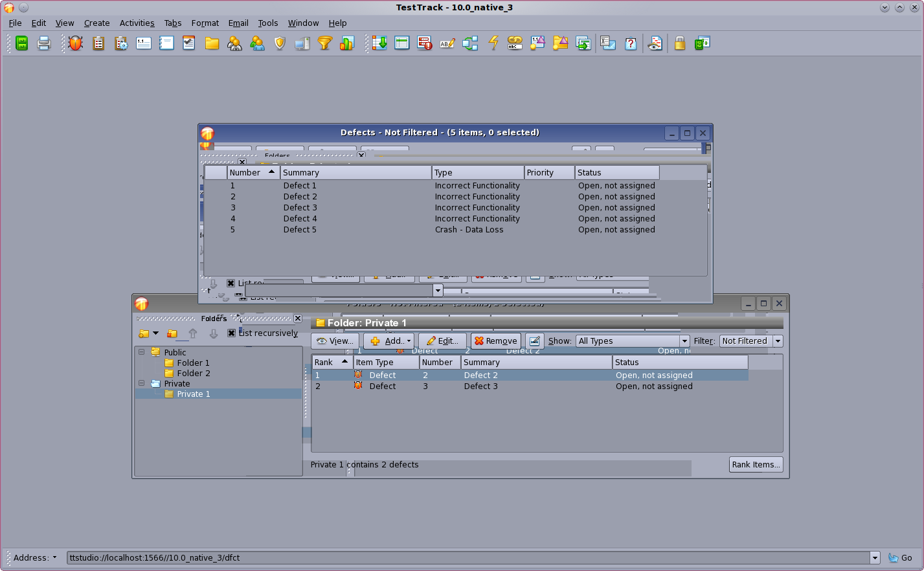The height and width of the screenshot is (571, 924).
Task: Click the Go button beside address bar
Action: coord(900,557)
